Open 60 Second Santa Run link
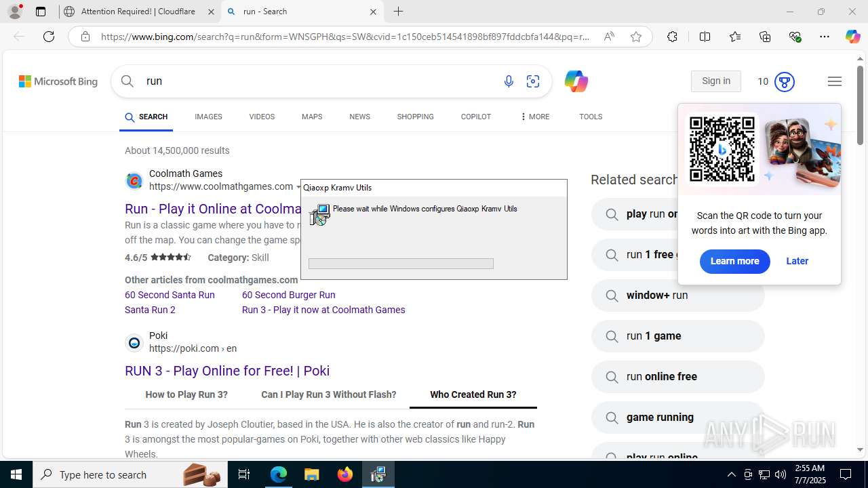This screenshot has height=488, width=868. click(x=170, y=295)
